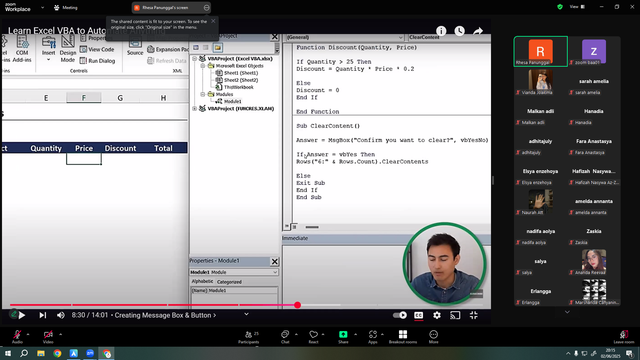Open the Zoom View layout button
Screen dimensions: 640x360
(x=577, y=7)
